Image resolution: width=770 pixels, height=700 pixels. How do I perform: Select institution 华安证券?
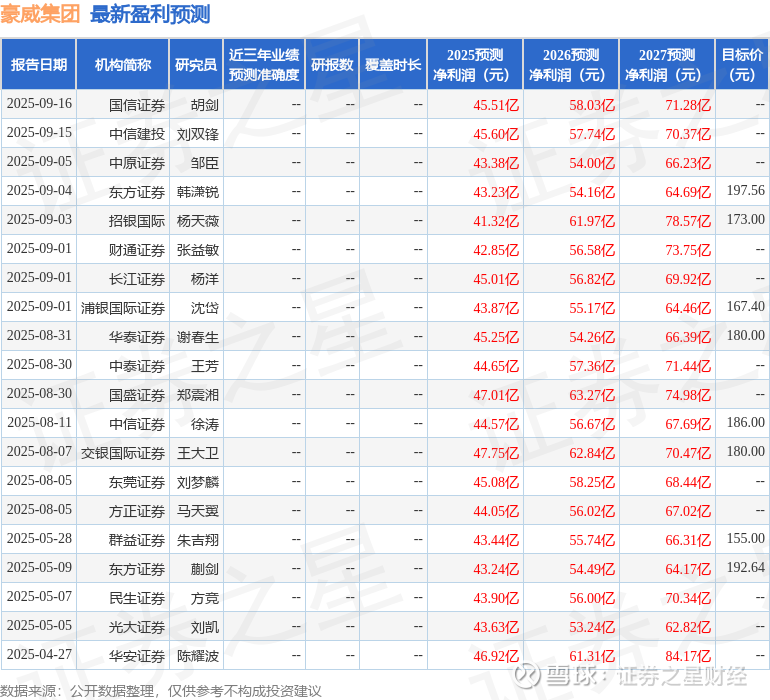click(137, 656)
